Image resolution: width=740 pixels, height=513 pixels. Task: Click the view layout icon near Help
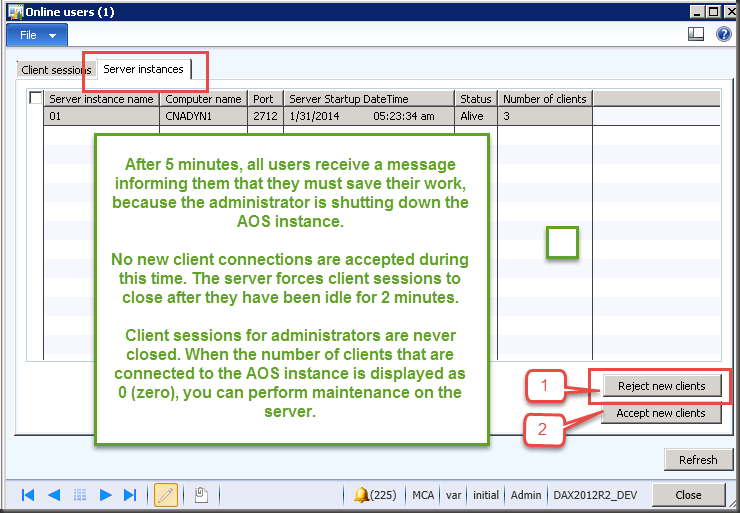(x=696, y=35)
